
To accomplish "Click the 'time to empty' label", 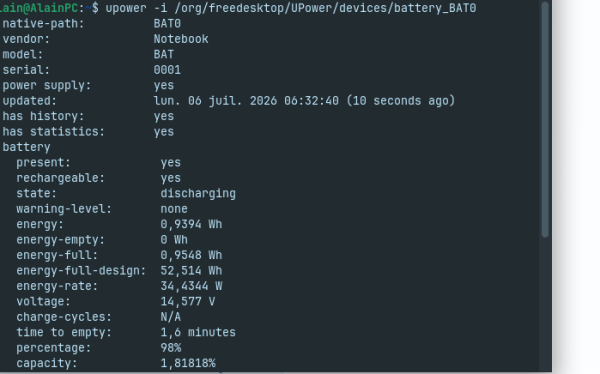I will [x=64, y=332].
